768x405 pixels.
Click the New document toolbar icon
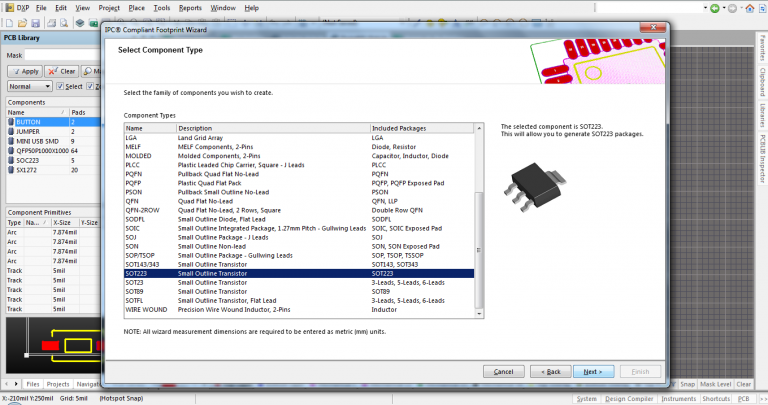9,23
